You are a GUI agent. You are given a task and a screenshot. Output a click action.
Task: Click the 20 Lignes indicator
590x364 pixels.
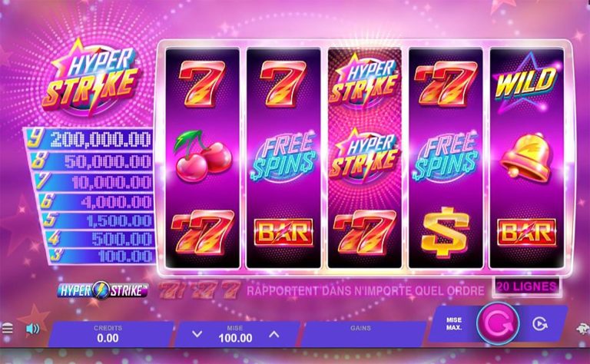(x=526, y=287)
